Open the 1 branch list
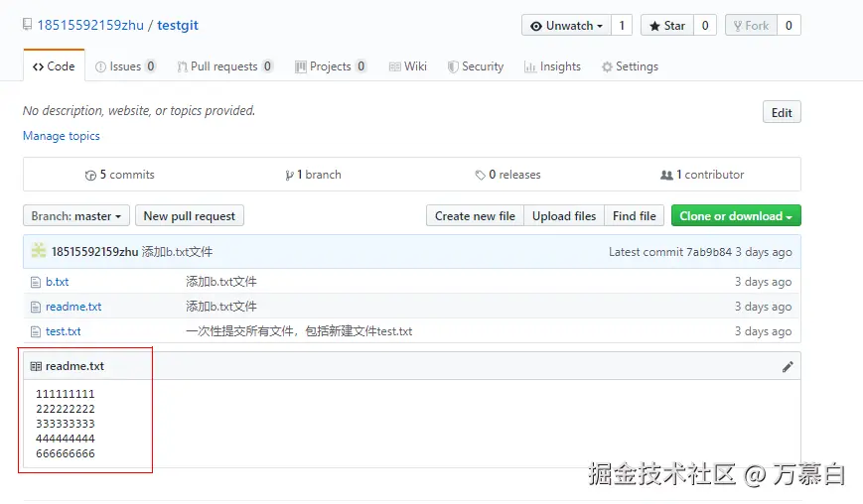The height and width of the screenshot is (504, 863). (x=313, y=175)
